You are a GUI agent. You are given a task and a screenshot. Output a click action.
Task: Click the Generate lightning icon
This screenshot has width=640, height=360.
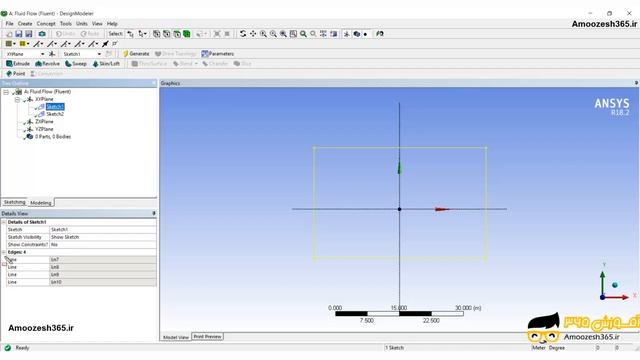pyautogui.click(x=126, y=54)
